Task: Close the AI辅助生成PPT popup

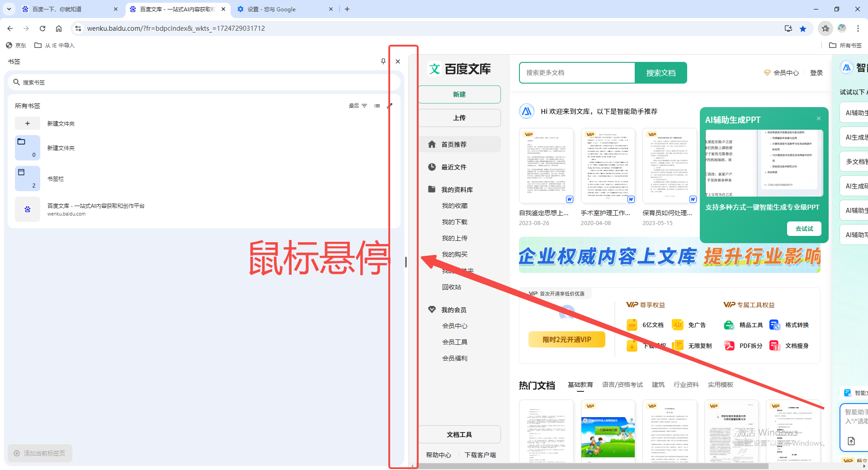Action: pyautogui.click(x=819, y=118)
